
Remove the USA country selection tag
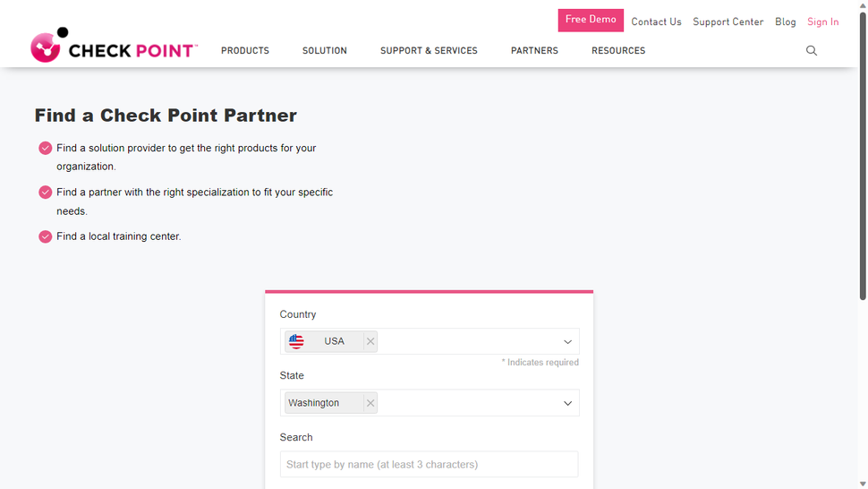[x=370, y=342]
